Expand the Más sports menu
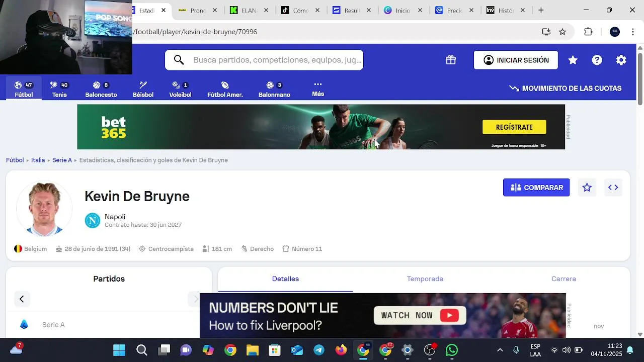Viewport: 644px width, 362px height. coord(318,89)
